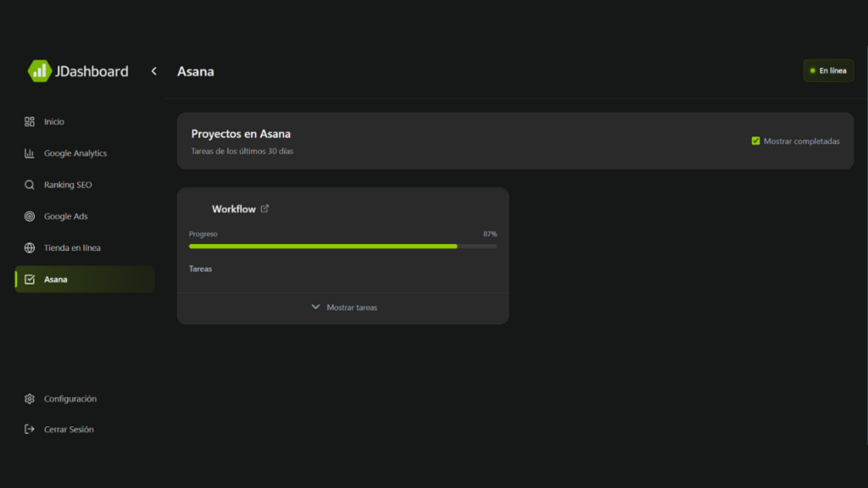Viewport: 868px width, 488px height.
Task: Uncheck the Mostrar completadas checkbox
Action: pos(755,141)
